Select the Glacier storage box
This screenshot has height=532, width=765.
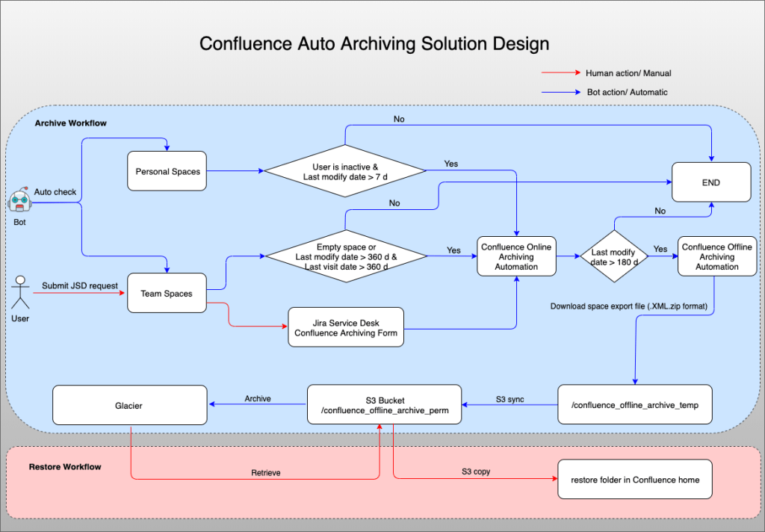click(129, 405)
